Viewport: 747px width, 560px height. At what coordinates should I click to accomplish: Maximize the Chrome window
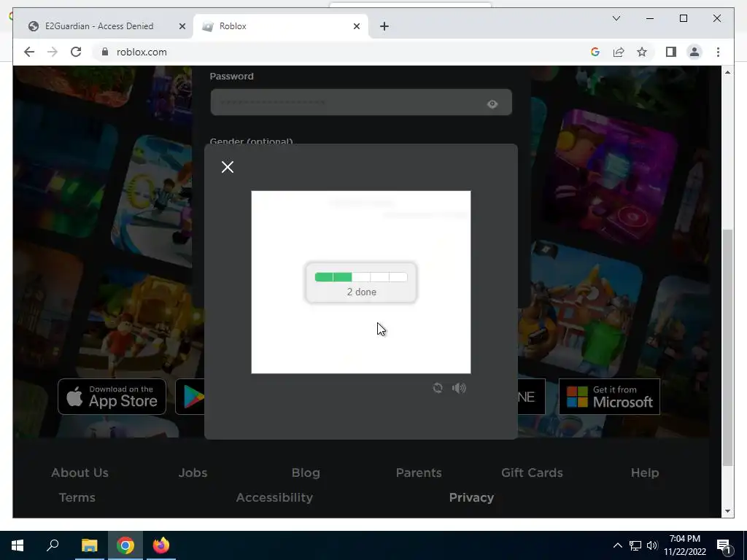tap(683, 18)
